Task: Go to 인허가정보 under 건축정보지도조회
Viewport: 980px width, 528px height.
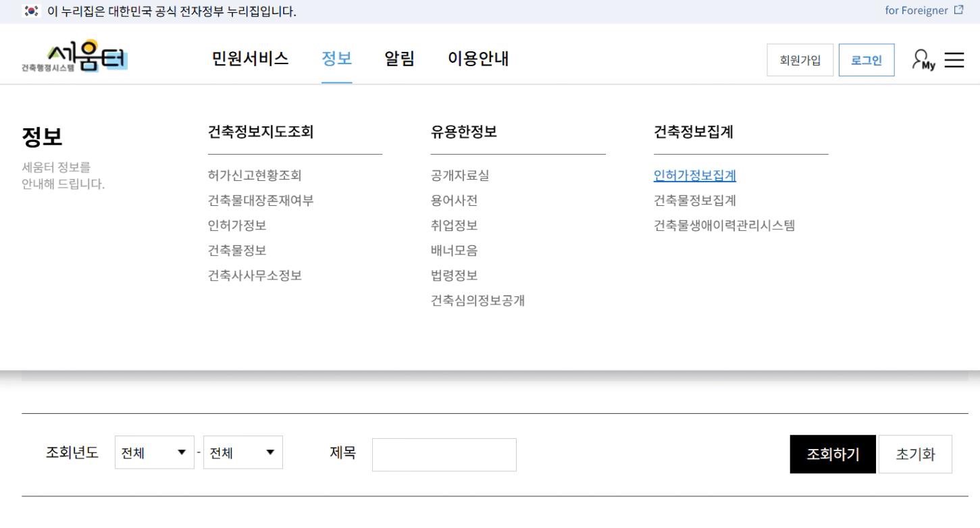Action: tap(237, 226)
